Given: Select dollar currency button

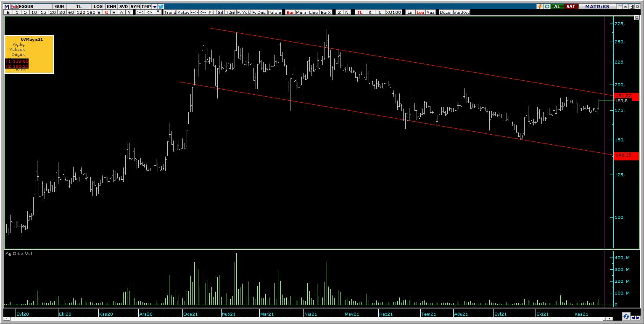Looking at the screenshot, I should (370, 13).
